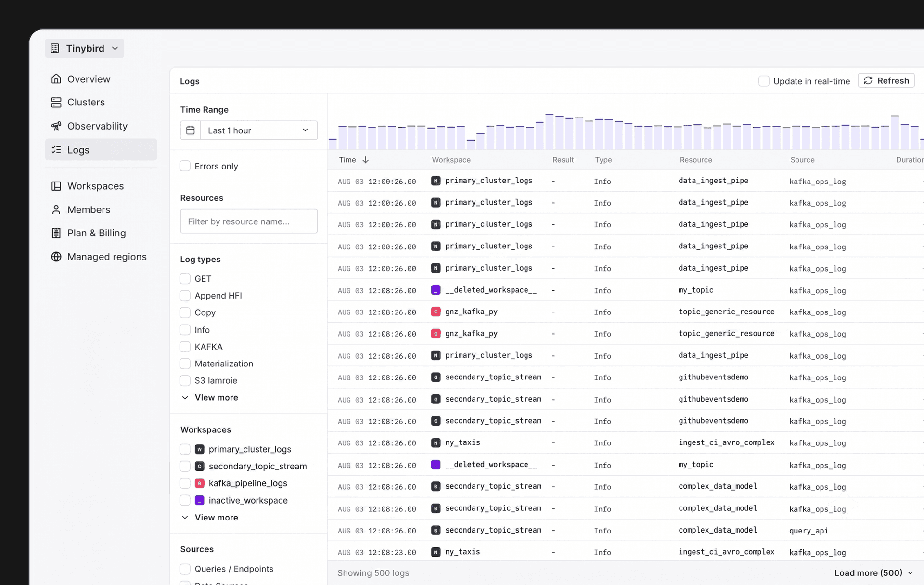Select inactive_workspace filter checkbox

tap(185, 500)
